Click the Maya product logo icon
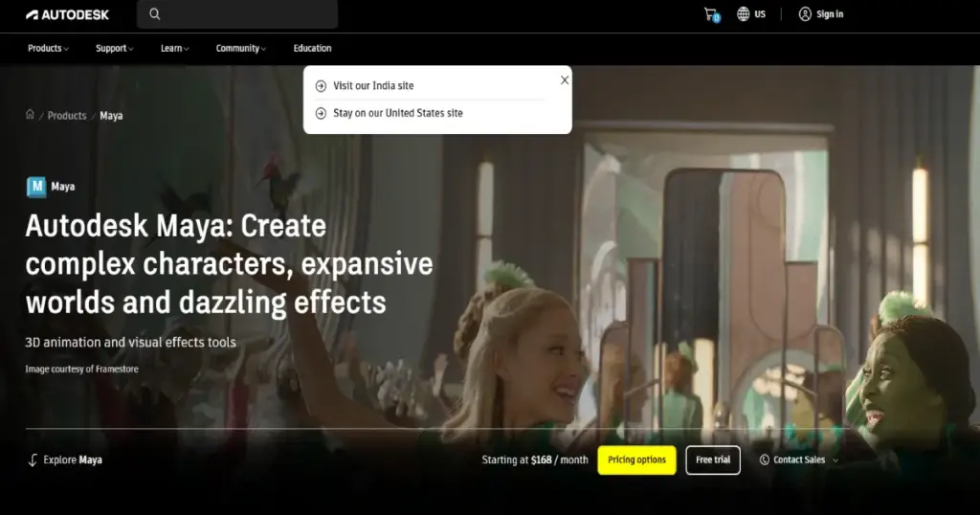This screenshot has width=980, height=515. click(36, 187)
